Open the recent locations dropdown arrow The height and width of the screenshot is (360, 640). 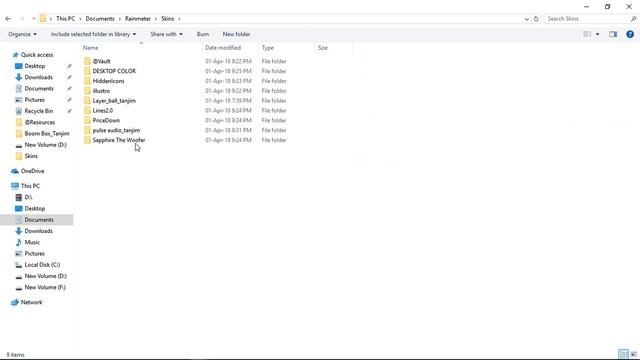point(33,19)
